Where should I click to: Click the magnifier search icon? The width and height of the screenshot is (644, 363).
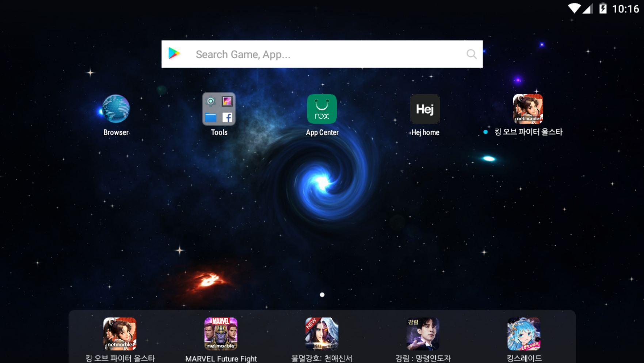coord(471,54)
